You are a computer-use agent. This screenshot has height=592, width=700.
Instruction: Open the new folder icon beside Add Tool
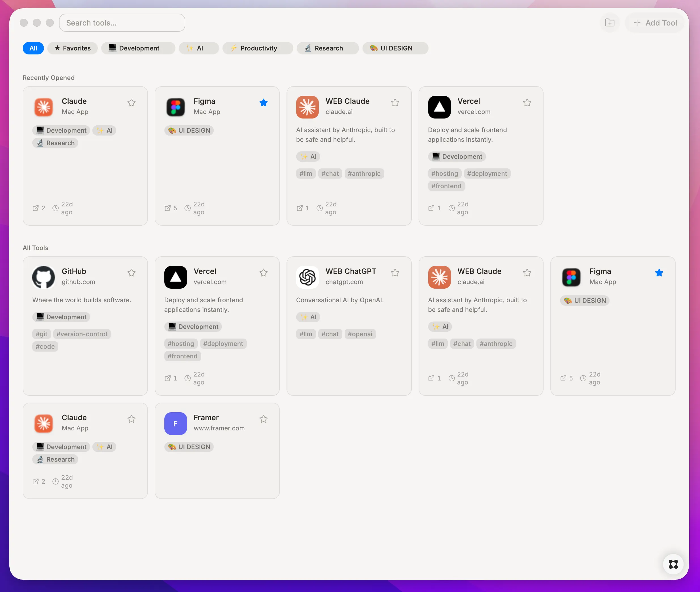tap(609, 23)
